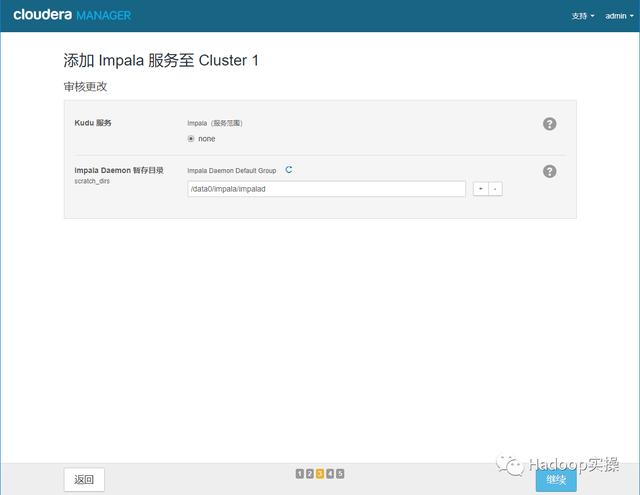Select the none radio for Kudu service
This screenshot has width=640, height=495.
(x=191, y=139)
